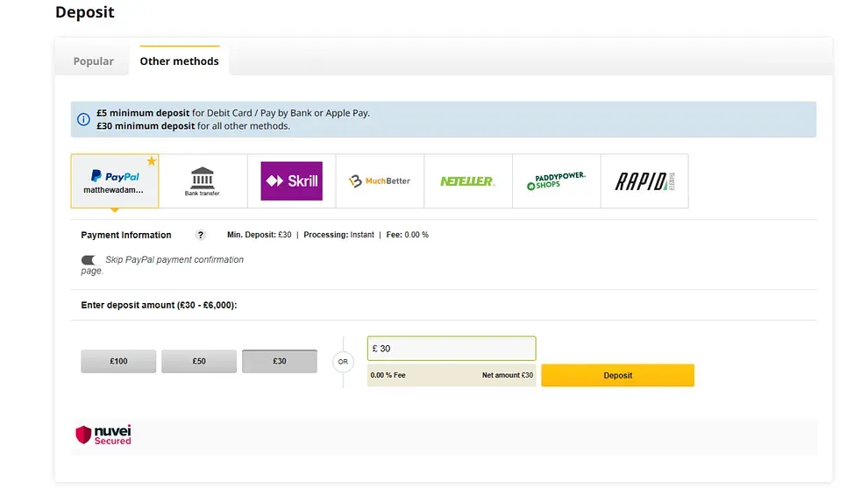Screen dimensions: 868x488
Task: Click the Nuvei Secured logo
Action: (x=103, y=435)
